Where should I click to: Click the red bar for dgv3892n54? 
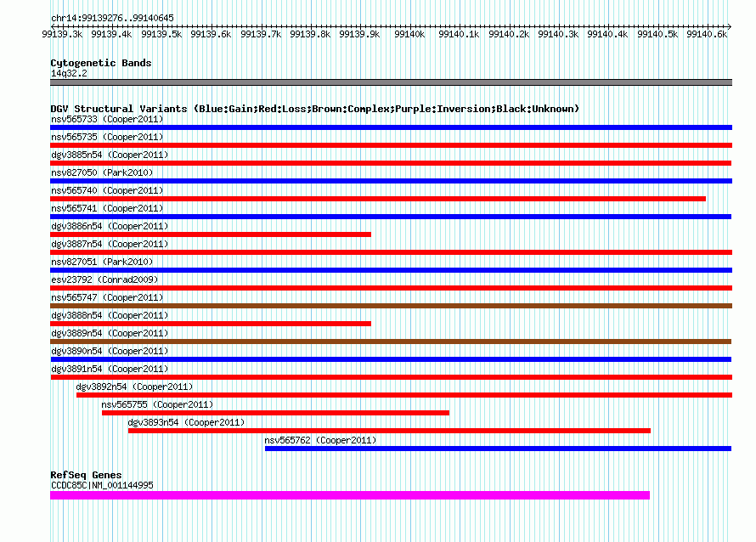click(404, 395)
